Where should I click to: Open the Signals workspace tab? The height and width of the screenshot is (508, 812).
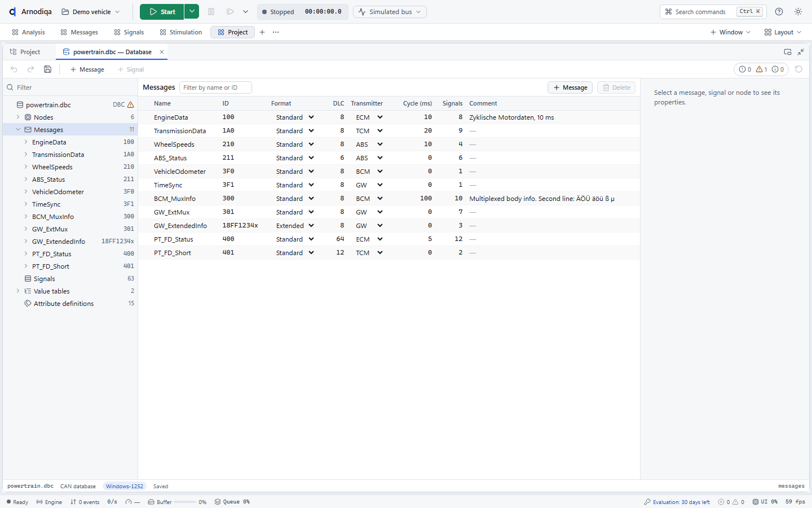point(129,32)
